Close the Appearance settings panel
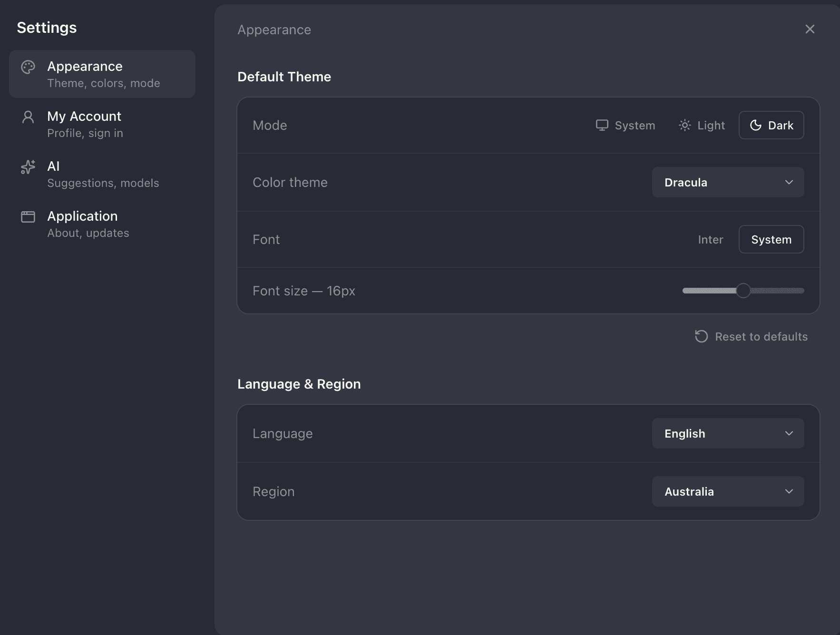The image size is (840, 635). point(810,29)
